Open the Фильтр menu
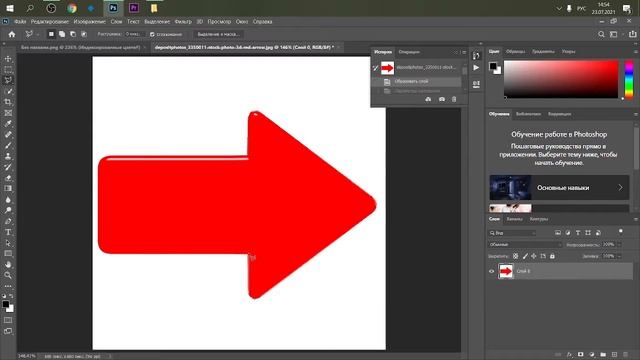This screenshot has width=640, height=360. [x=183, y=22]
